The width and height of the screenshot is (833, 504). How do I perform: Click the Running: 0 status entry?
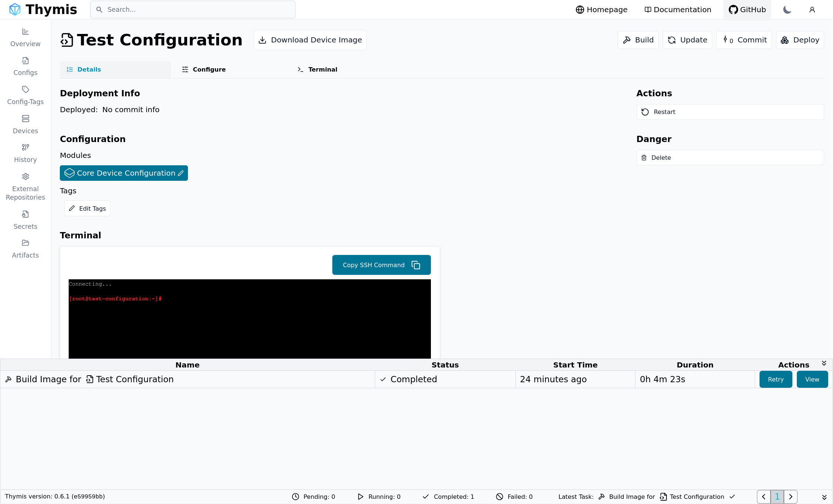pyautogui.click(x=379, y=497)
